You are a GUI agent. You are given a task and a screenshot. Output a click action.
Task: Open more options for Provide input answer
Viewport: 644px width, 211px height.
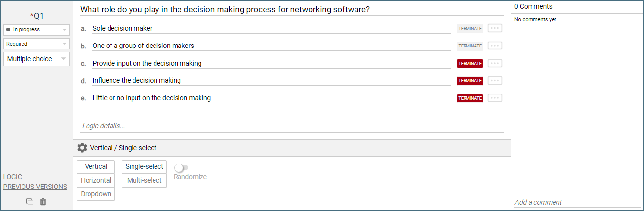coord(495,63)
